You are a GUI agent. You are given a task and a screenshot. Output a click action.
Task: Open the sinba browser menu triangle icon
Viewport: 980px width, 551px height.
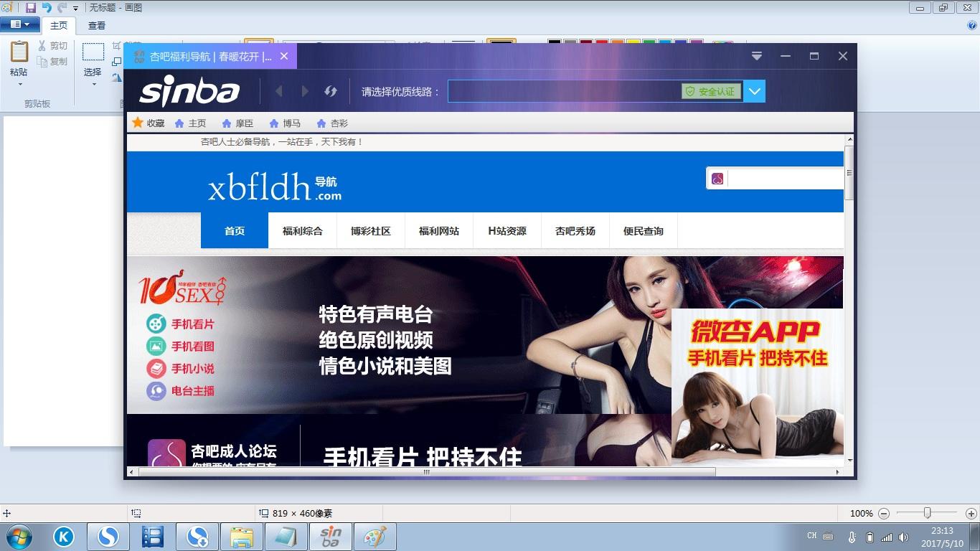tap(757, 56)
